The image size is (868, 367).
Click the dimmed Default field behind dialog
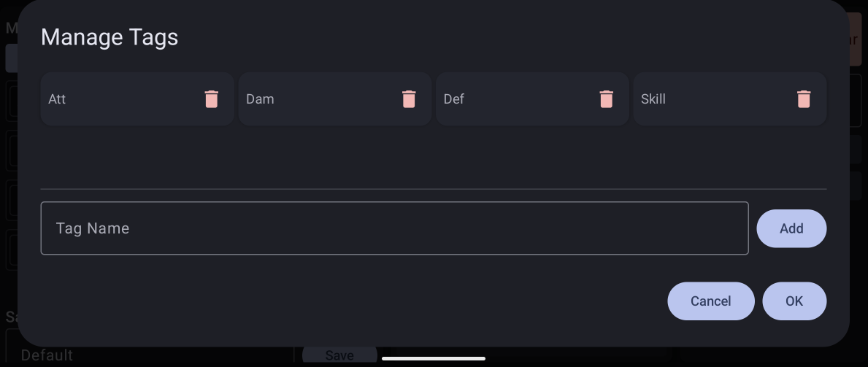click(47, 355)
